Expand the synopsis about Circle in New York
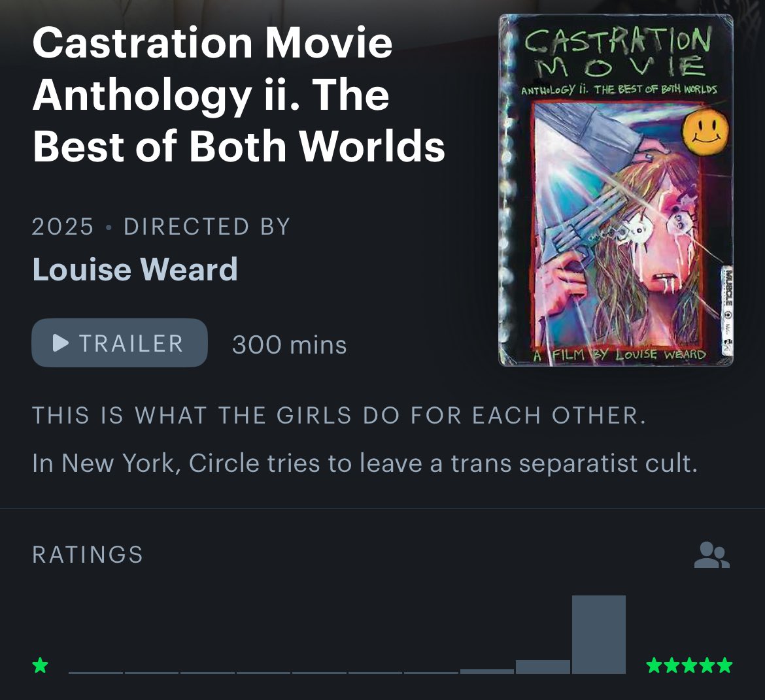The width and height of the screenshot is (765, 700). pos(365,463)
